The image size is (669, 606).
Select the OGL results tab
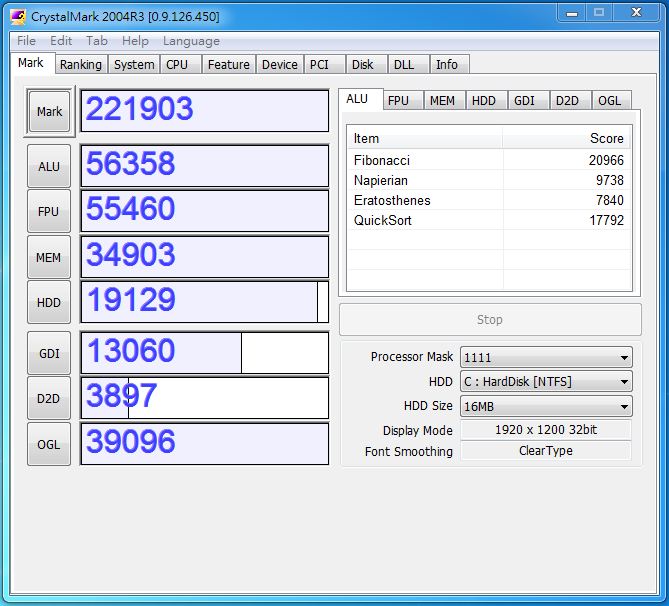coord(610,100)
